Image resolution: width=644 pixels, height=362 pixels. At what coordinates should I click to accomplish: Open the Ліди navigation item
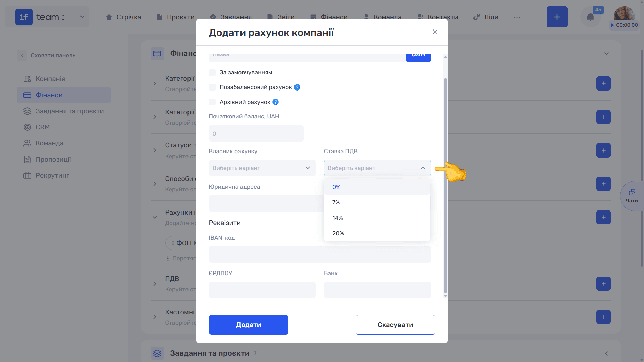[x=486, y=17]
